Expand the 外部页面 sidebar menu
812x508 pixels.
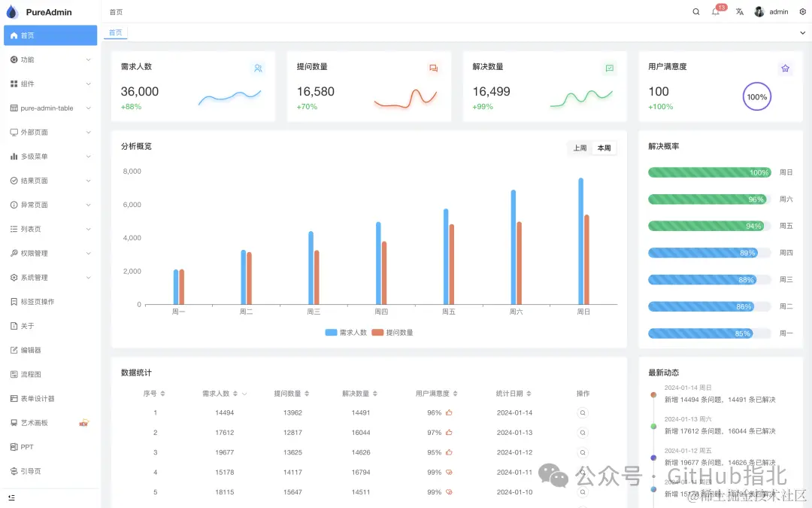(x=50, y=132)
